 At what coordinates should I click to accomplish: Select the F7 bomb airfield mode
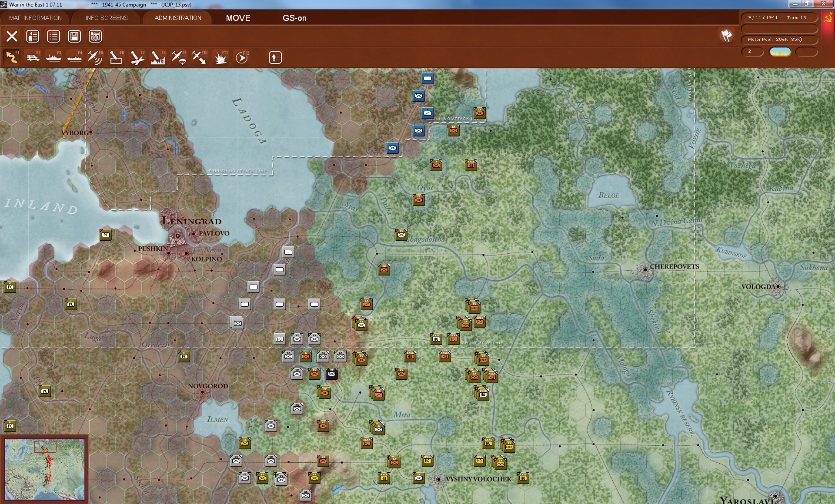point(137,57)
